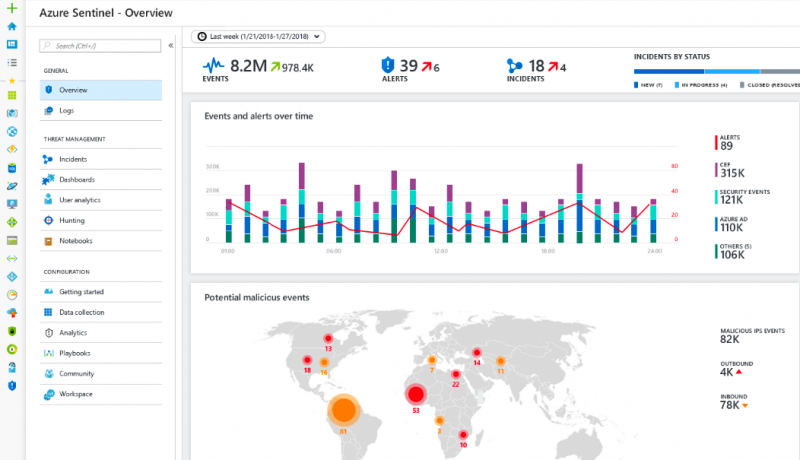Click the Data collection icon
This screenshot has width=800, height=460.
(48, 312)
